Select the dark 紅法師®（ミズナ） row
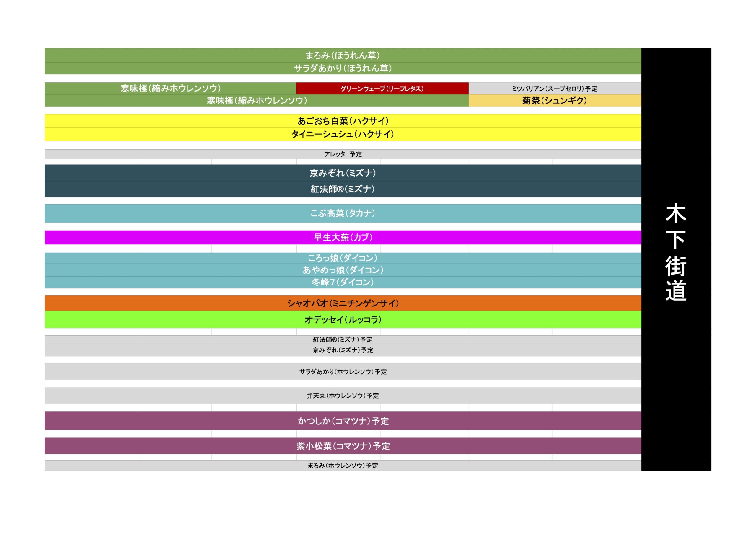Viewport: 756px width, 534px height. [x=343, y=189]
